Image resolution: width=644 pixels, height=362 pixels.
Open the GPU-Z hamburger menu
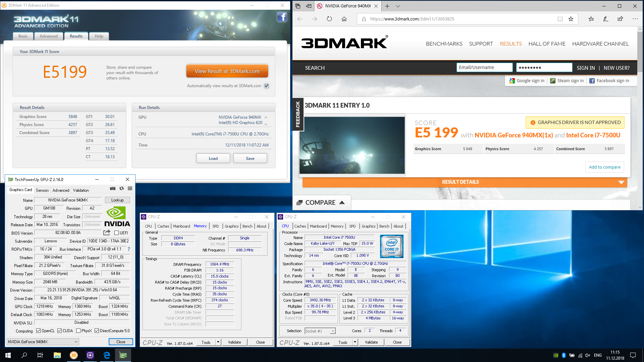(130, 189)
